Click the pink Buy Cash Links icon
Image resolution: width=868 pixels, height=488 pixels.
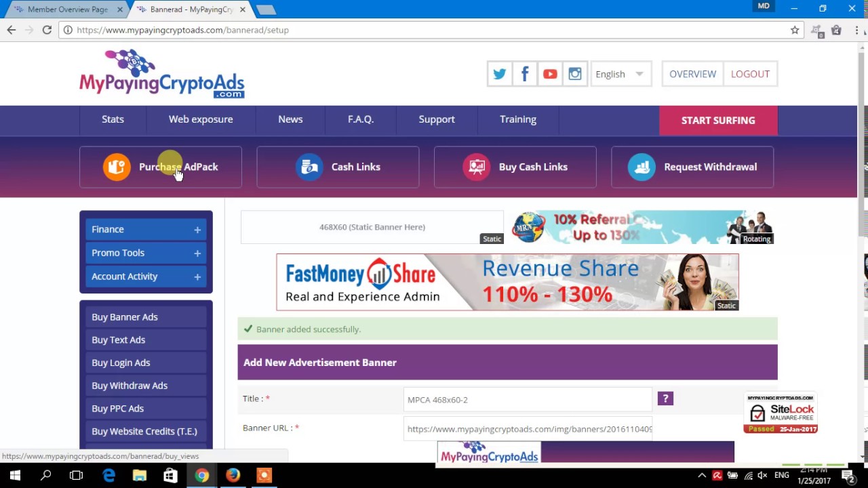pyautogui.click(x=477, y=167)
